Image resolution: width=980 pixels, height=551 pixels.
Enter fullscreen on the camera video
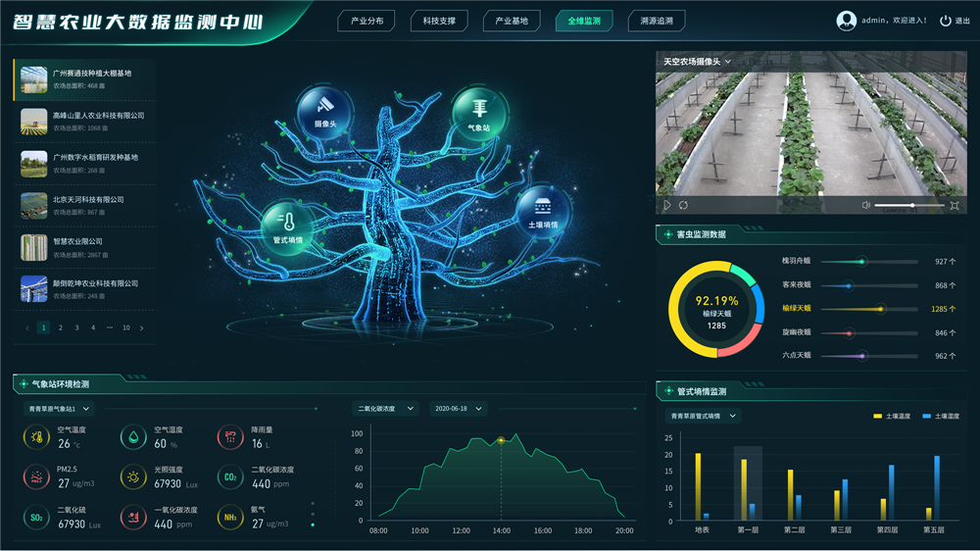click(955, 205)
